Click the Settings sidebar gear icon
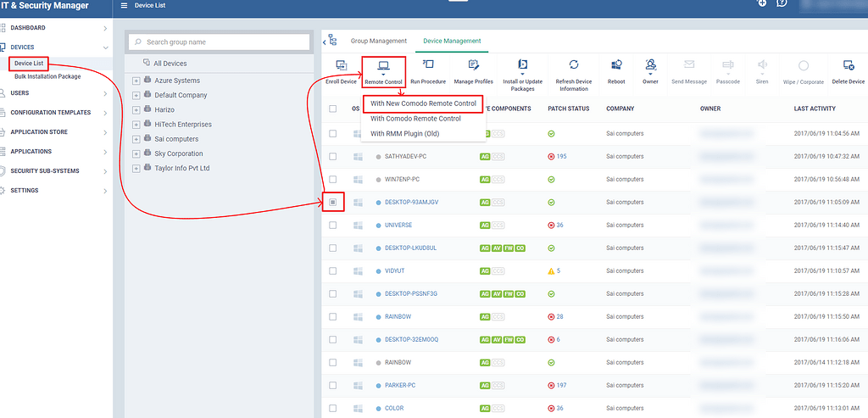This screenshot has width=868, height=418. tap(3, 191)
